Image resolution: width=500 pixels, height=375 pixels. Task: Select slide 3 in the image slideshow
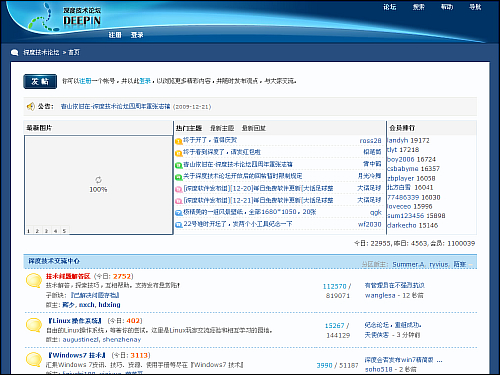coord(47,231)
